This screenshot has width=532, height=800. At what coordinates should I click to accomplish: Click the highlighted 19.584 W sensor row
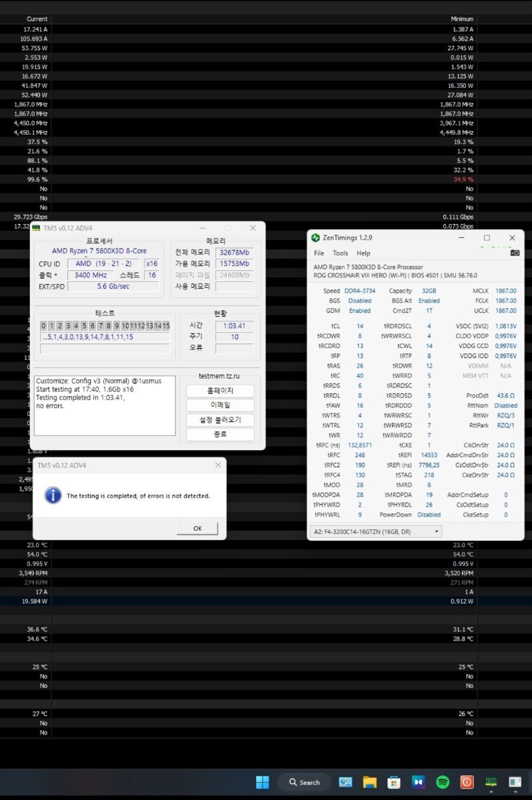(266, 601)
